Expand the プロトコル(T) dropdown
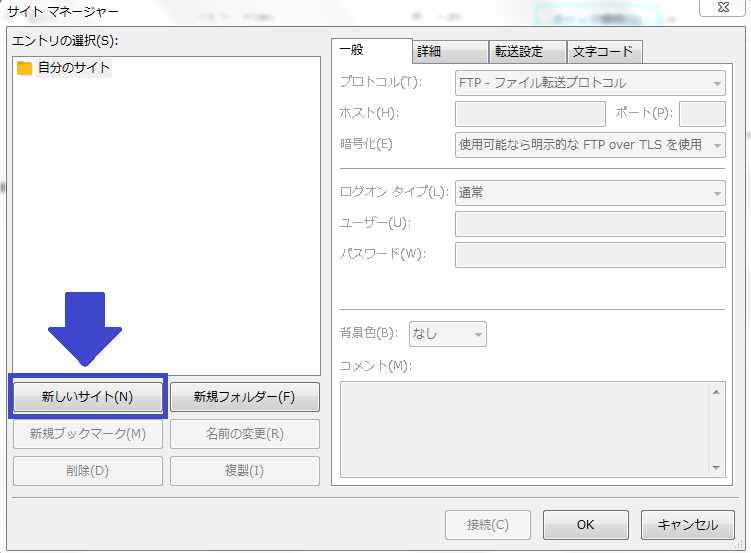 coord(590,83)
